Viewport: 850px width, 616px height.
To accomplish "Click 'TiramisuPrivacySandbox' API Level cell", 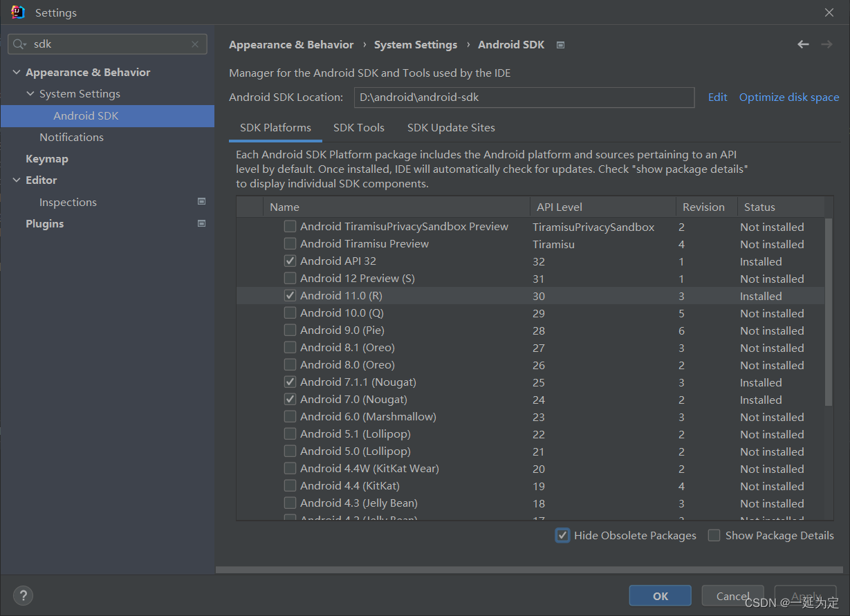I will coord(593,227).
